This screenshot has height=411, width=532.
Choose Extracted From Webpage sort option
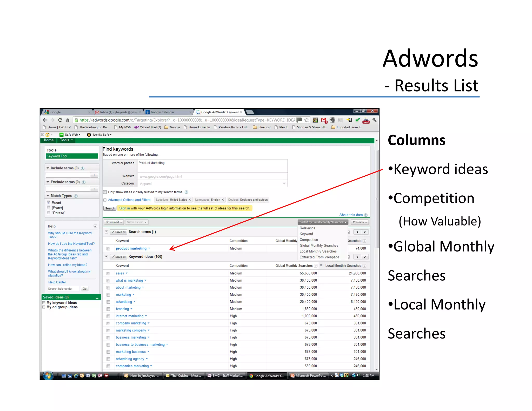tap(320, 257)
